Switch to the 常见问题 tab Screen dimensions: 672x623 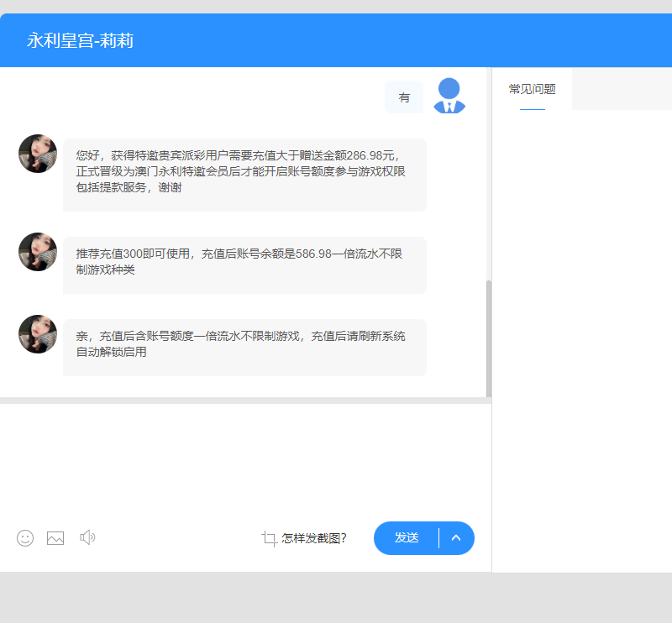pos(532,90)
